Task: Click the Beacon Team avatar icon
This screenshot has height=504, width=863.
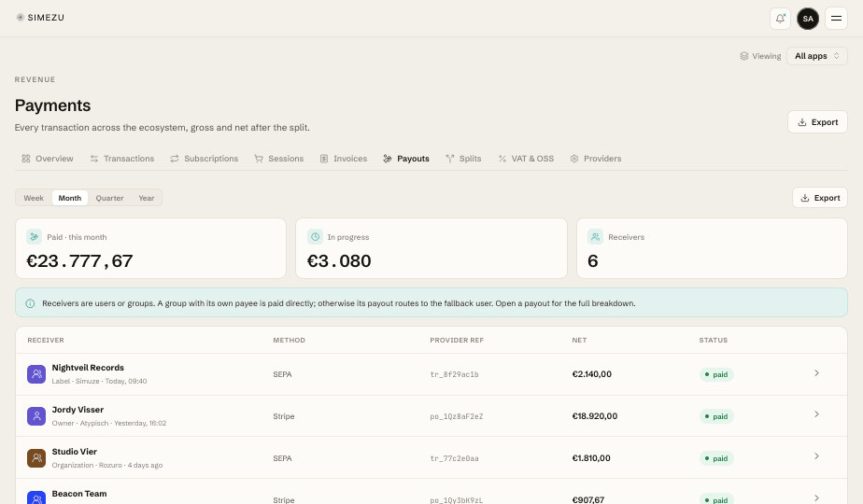Action: 36,498
